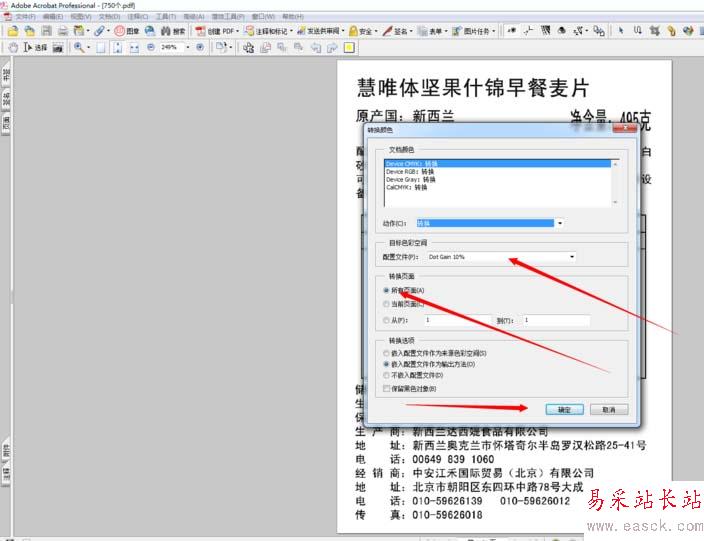The width and height of the screenshot is (704, 541).
Task: Click the 签名 pen icon
Action: pyautogui.click(x=387, y=31)
